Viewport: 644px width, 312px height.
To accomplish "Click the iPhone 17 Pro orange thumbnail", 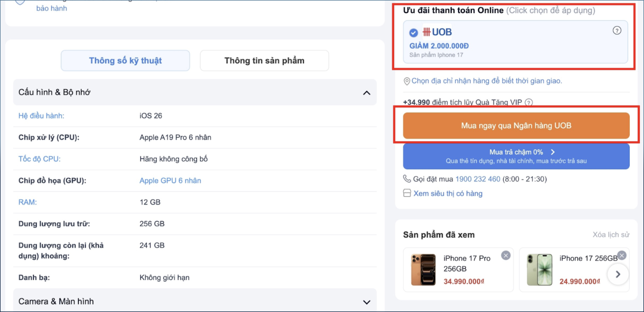I will point(423,269).
